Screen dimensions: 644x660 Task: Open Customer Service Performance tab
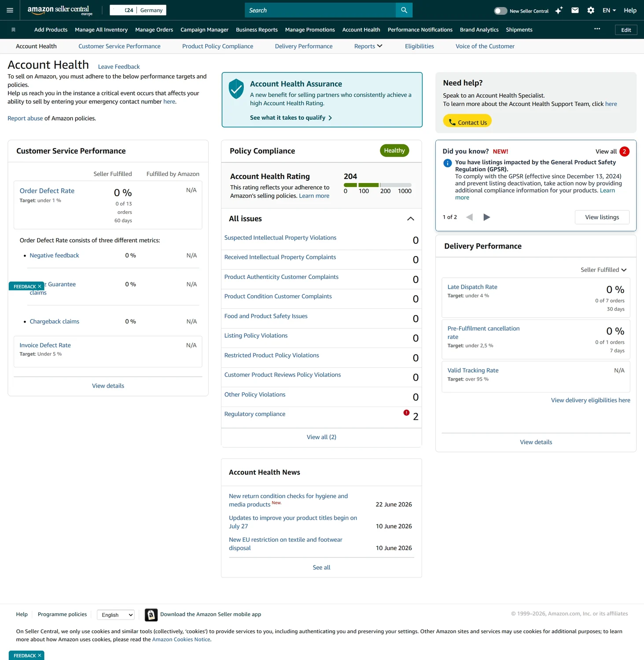click(x=119, y=46)
